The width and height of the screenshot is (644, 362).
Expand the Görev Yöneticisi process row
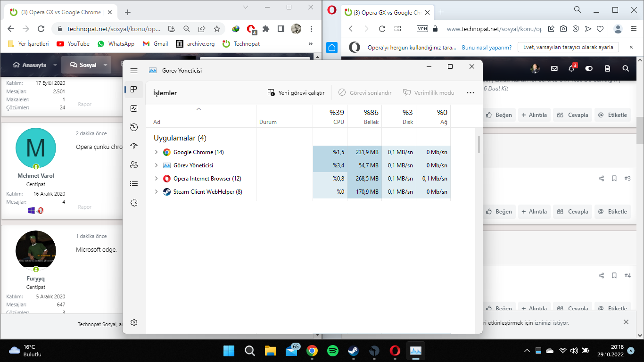(157, 165)
